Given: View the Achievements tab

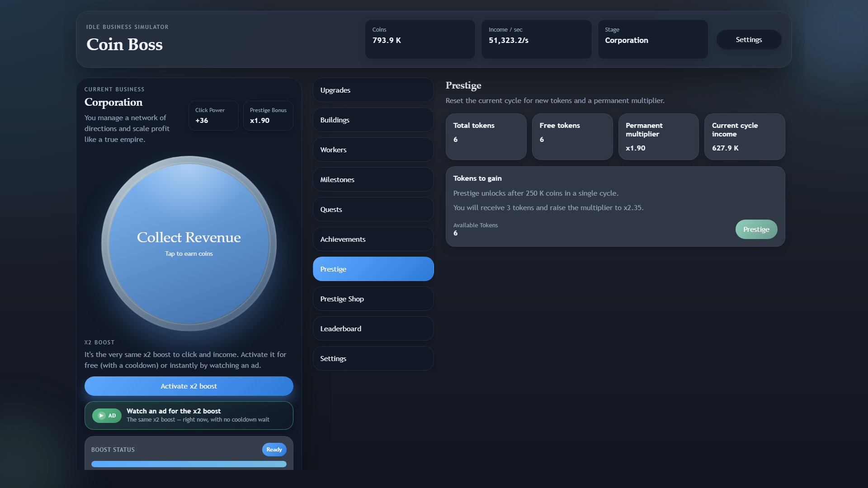Looking at the screenshot, I should click(373, 239).
